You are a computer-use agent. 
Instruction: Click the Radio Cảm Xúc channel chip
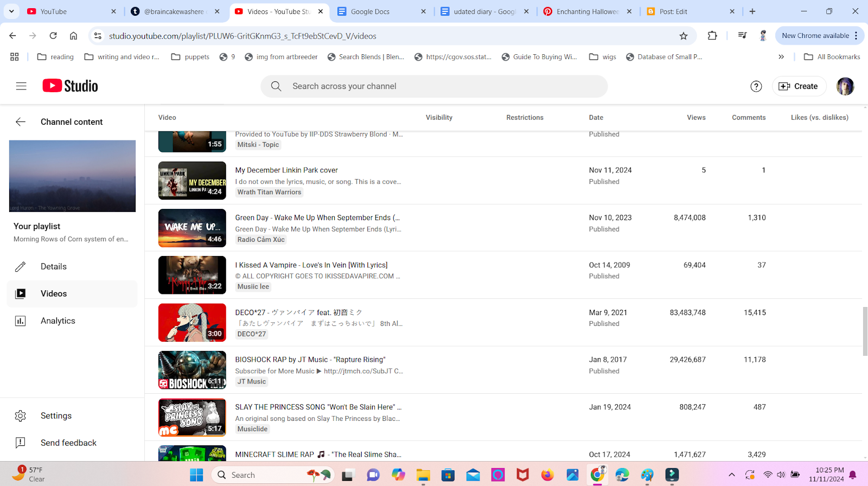pos(261,240)
